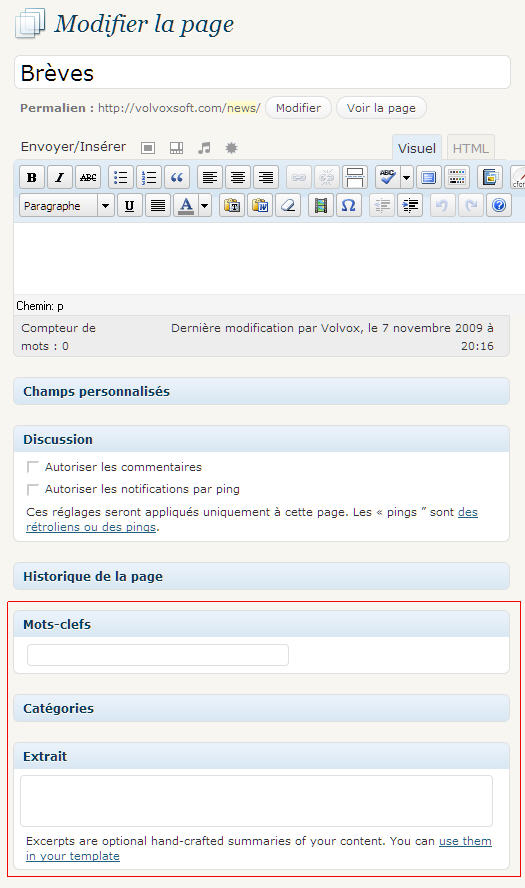Insert the More tag page break
Screen dimensions: 525x888
coord(355,178)
